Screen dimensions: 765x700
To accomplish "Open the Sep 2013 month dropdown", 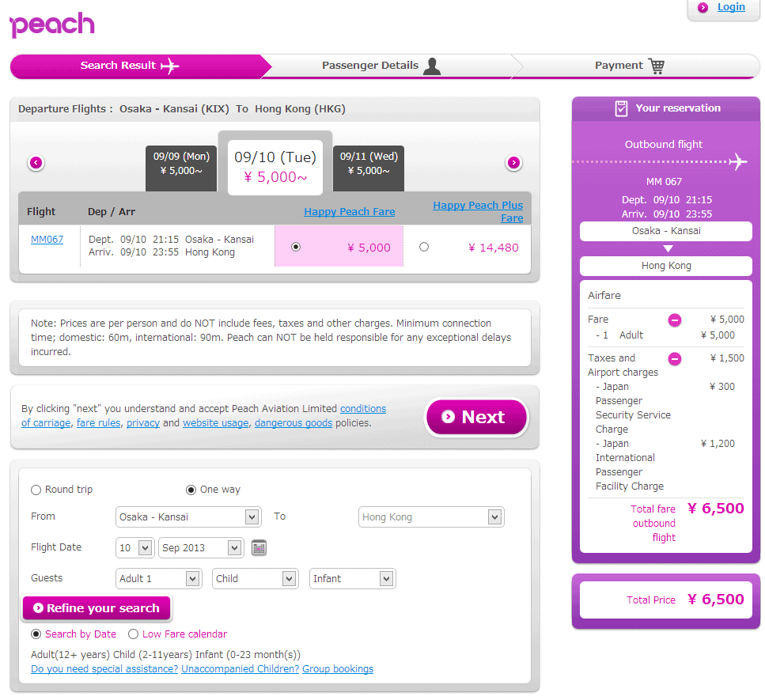I will click(x=201, y=547).
